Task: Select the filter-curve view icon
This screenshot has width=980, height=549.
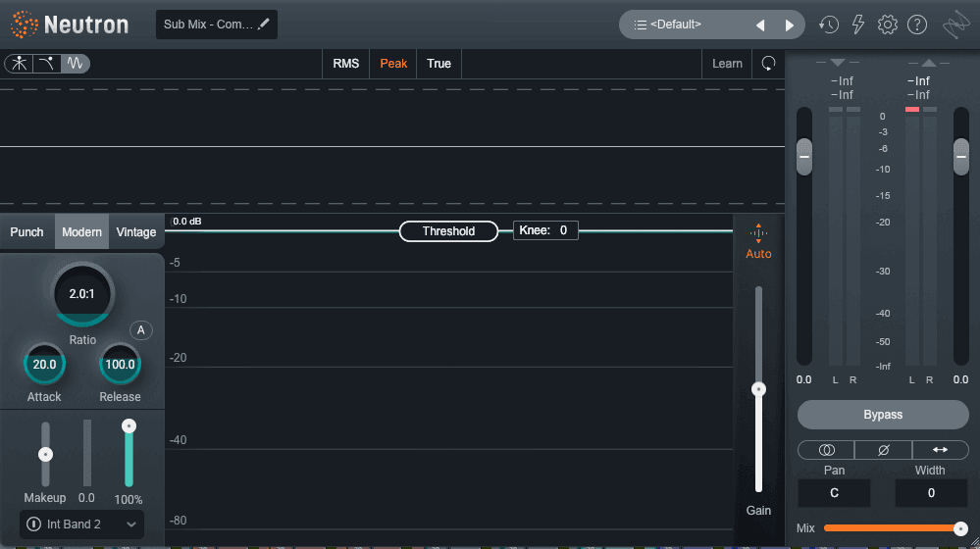Action: (47, 63)
